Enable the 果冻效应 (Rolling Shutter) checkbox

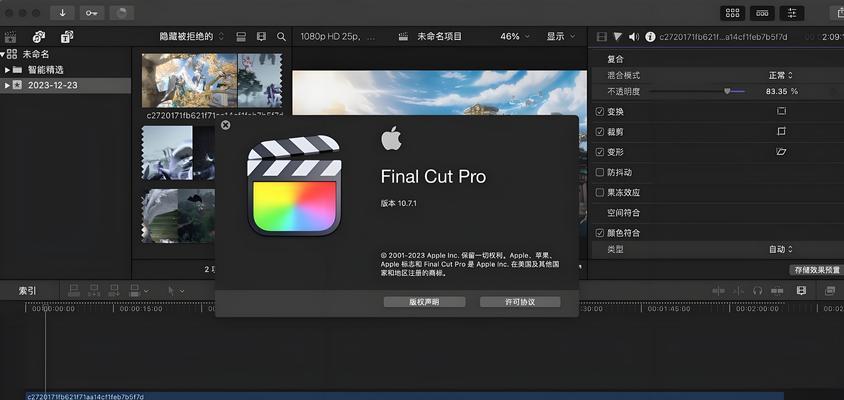600,192
